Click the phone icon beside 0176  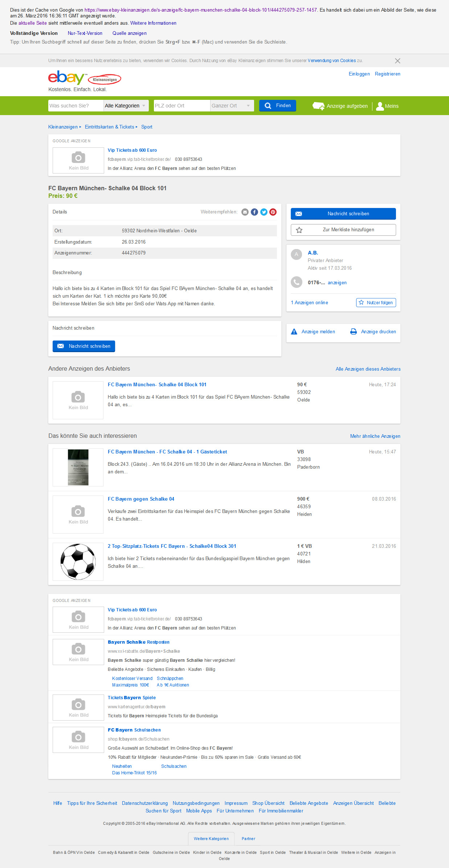pyautogui.click(x=297, y=282)
